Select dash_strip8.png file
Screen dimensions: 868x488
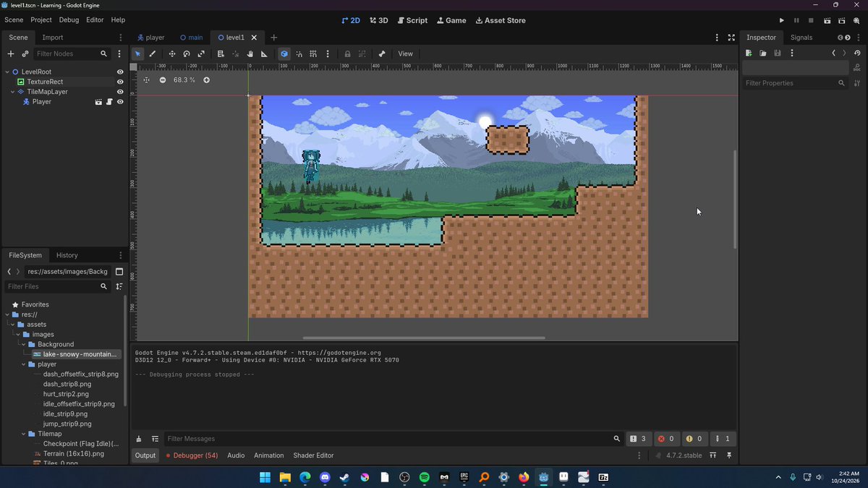67,384
